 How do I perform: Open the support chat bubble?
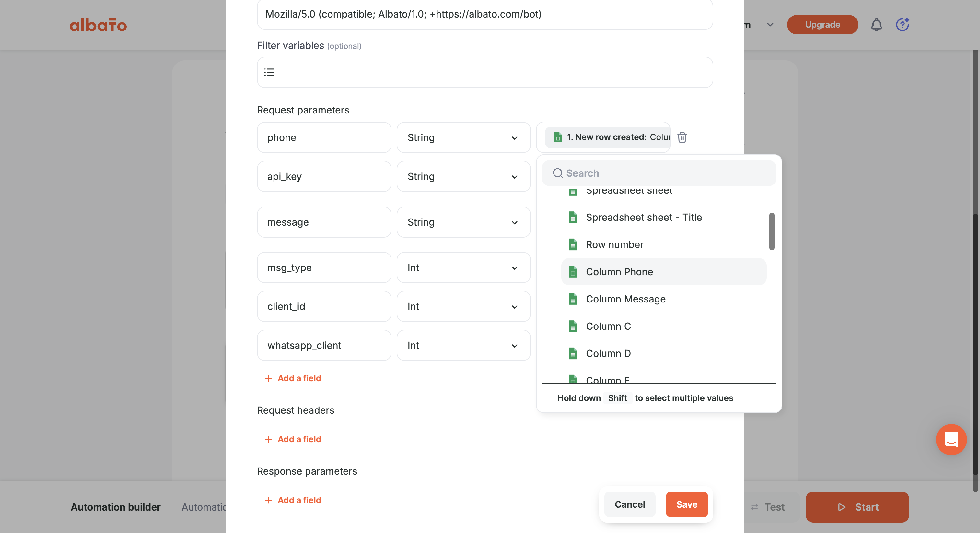pos(951,439)
